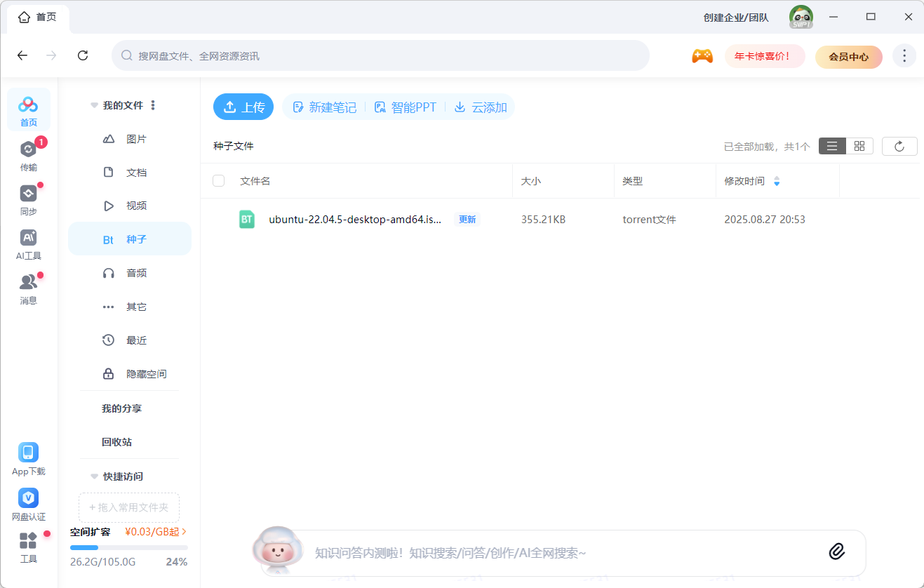Screen dimensions: 924x588
Task: Click the 年卡惊喜价 promo button
Action: pos(765,56)
